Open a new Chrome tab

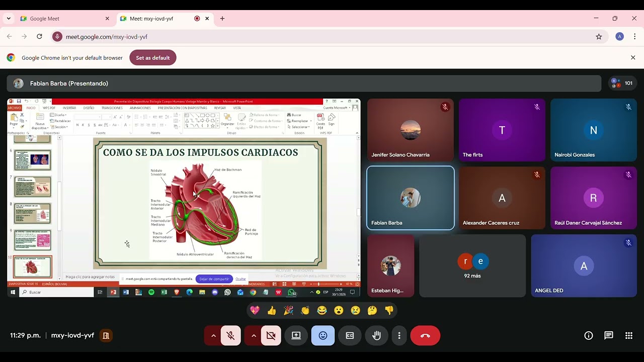tap(222, 19)
